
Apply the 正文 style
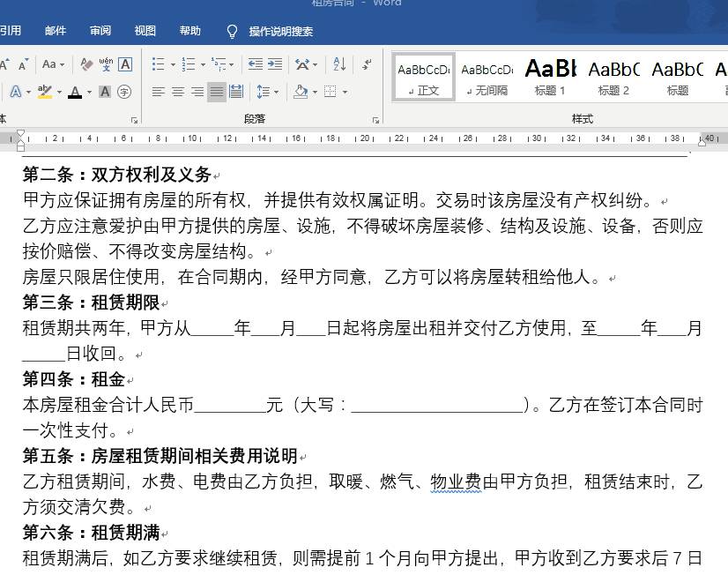(423, 75)
